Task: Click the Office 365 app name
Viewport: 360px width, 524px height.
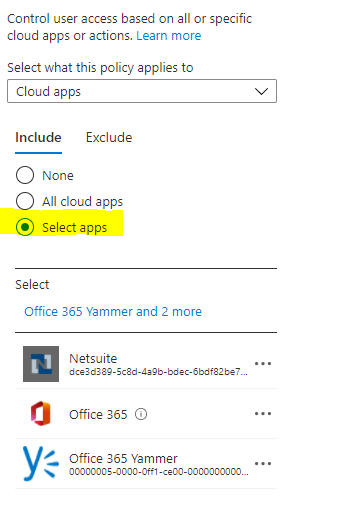Action: point(98,414)
